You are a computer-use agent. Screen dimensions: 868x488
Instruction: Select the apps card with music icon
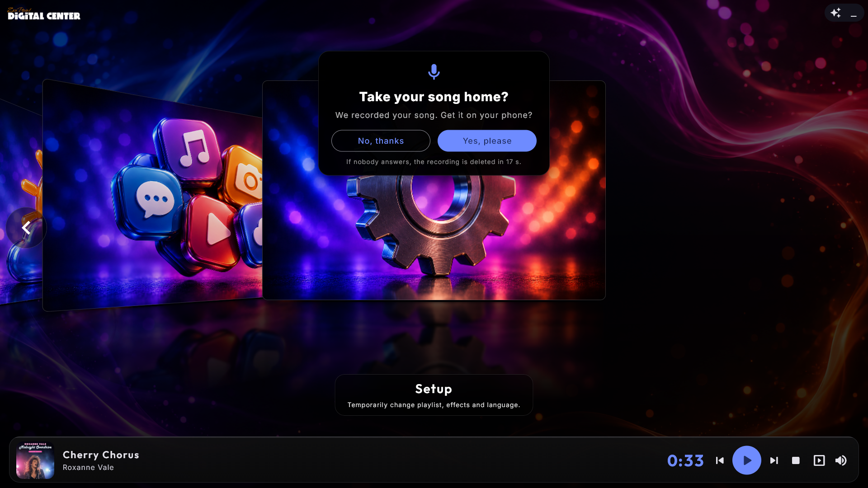(x=152, y=195)
